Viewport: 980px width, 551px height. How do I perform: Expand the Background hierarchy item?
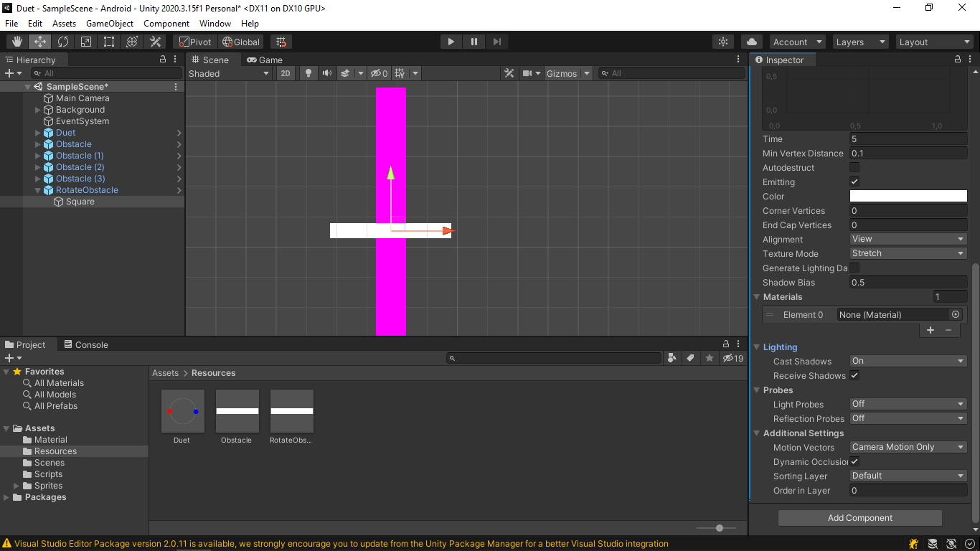38,110
